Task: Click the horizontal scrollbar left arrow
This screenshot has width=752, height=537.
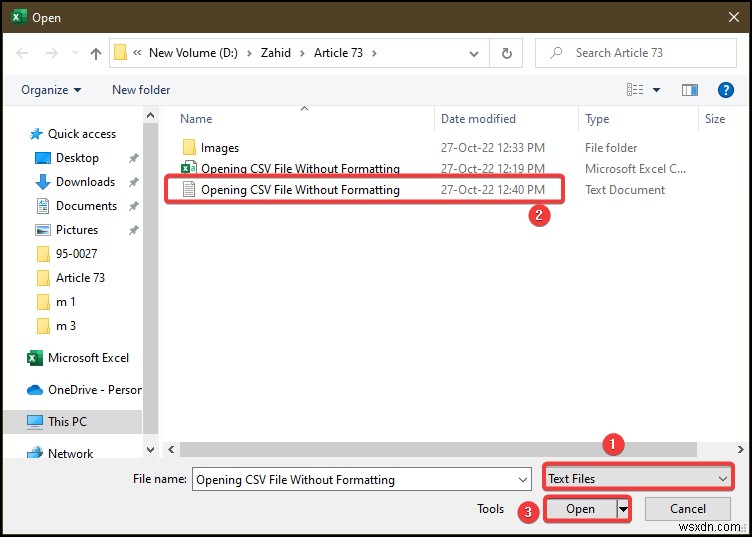Action: coord(171,450)
